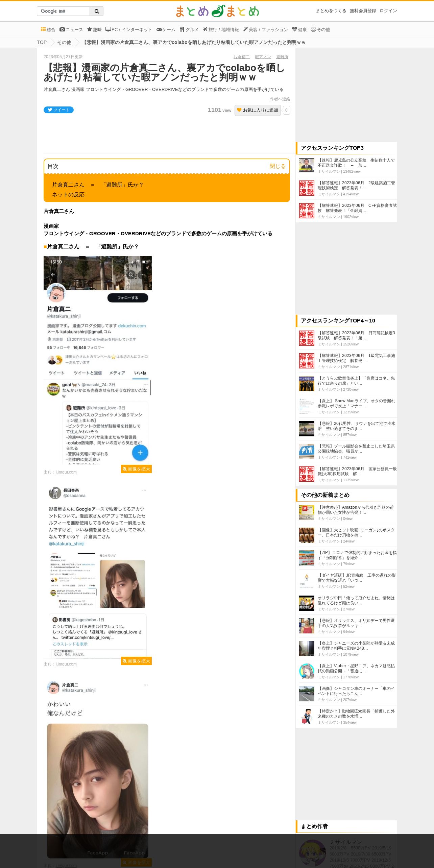The height and width of the screenshot is (868, 434).
Task: Focus the Google search input field
Action: click(x=63, y=11)
